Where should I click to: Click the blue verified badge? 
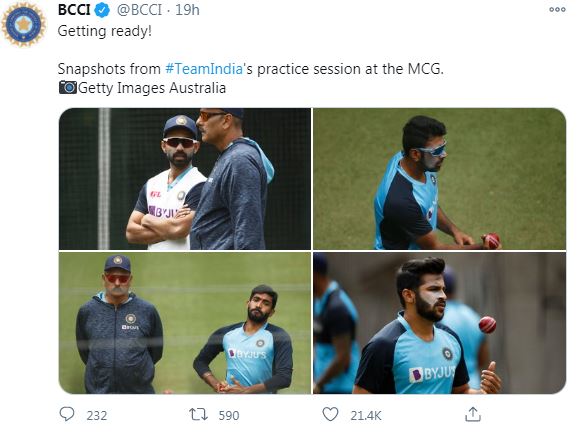pyautogui.click(x=102, y=10)
